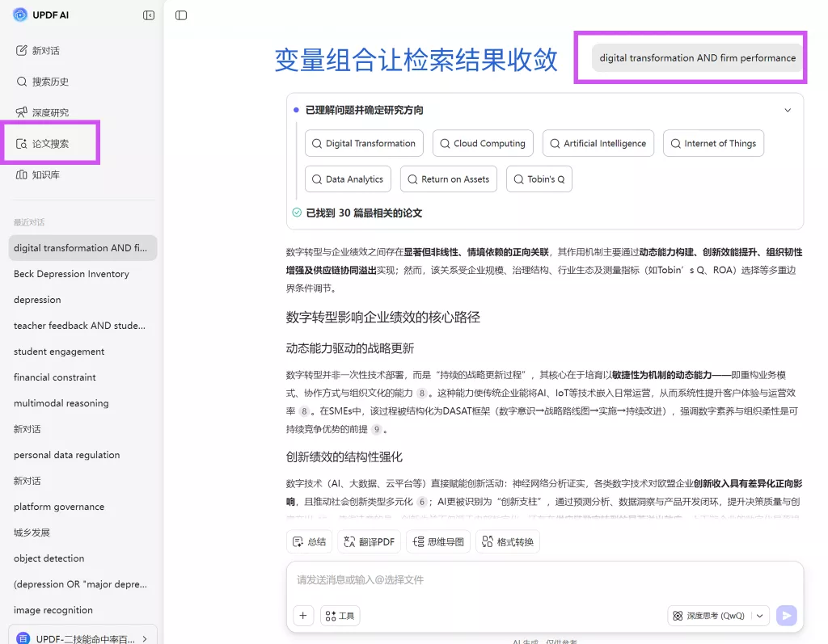Click the plus attachment icon

coord(302,616)
